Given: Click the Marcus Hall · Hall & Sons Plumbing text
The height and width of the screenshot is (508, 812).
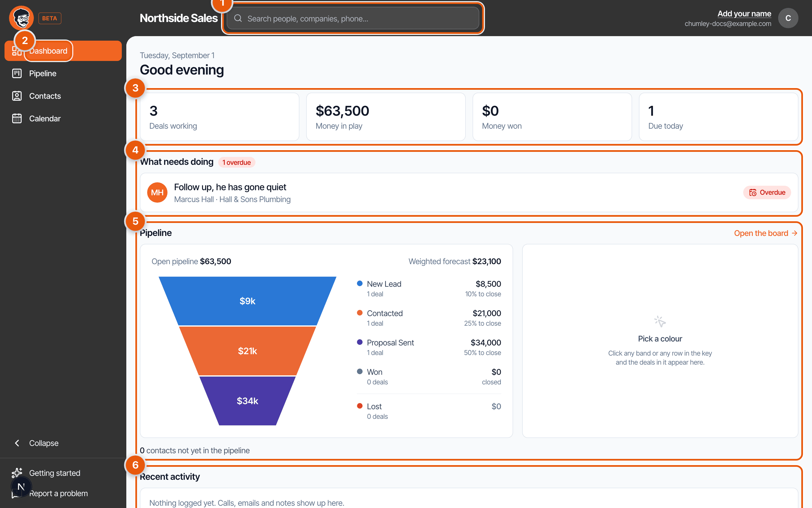Looking at the screenshot, I should (x=232, y=199).
